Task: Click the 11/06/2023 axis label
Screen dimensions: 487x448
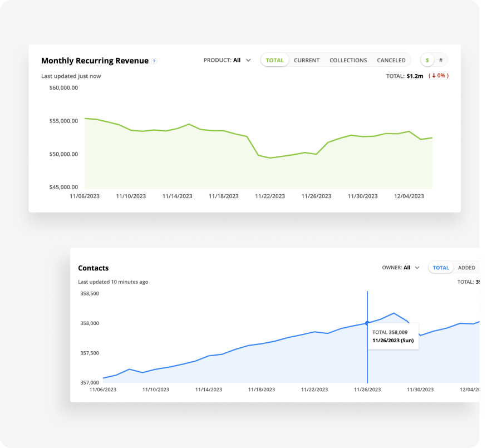Action: point(84,196)
